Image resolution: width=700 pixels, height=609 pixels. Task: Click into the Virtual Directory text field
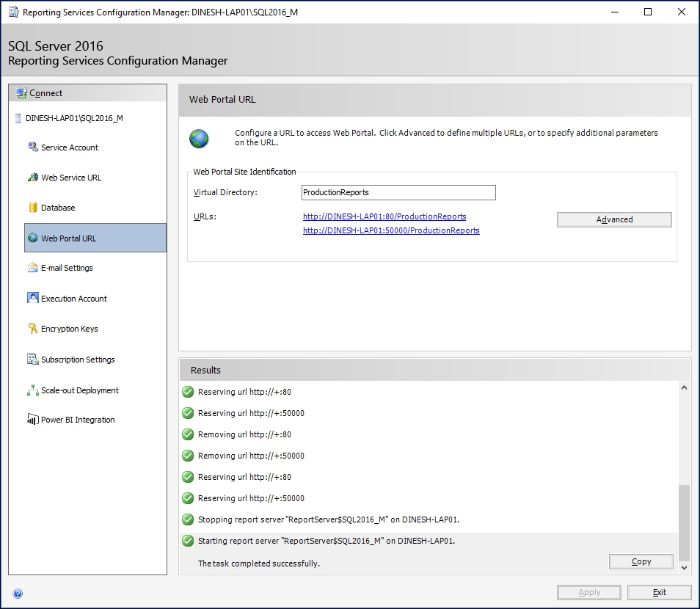pyautogui.click(x=398, y=192)
